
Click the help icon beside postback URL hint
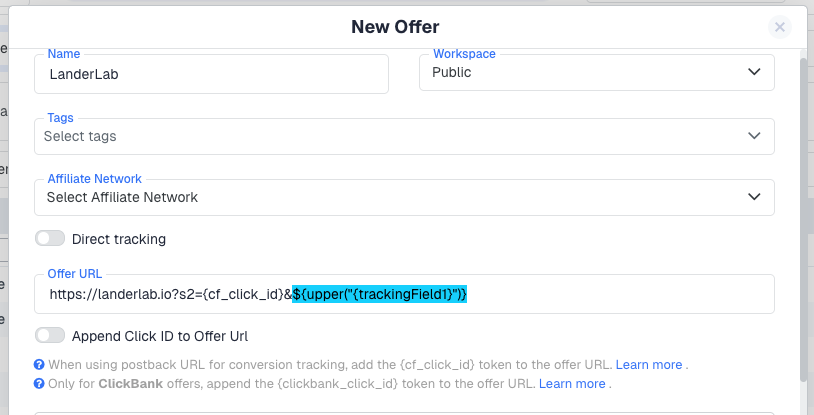39,365
